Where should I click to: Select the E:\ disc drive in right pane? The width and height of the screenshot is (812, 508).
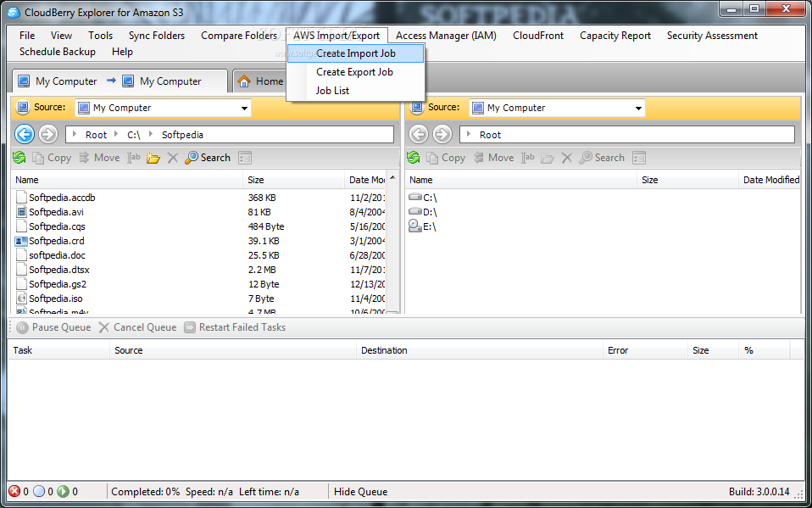pyautogui.click(x=423, y=226)
